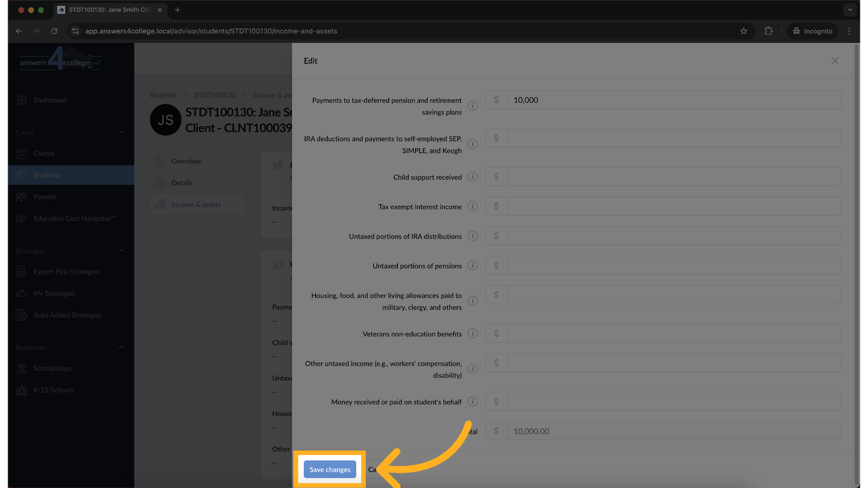Image resolution: width=868 pixels, height=488 pixels.
Task: Open the Scholarships sidebar item
Action: (52, 368)
